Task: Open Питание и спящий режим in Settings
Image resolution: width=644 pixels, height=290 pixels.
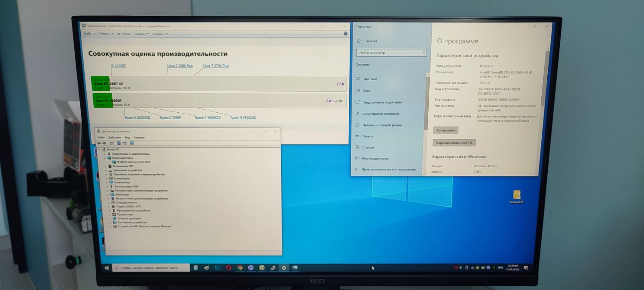Action: click(379, 125)
